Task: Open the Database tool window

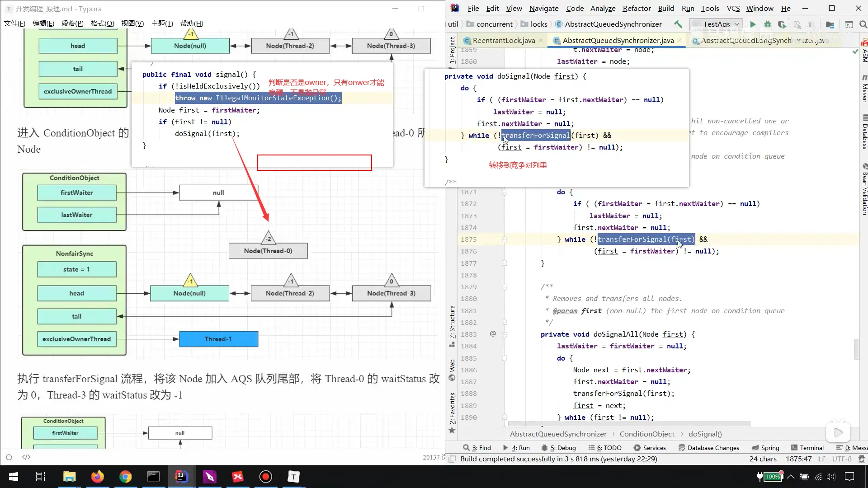Action: click(864, 131)
